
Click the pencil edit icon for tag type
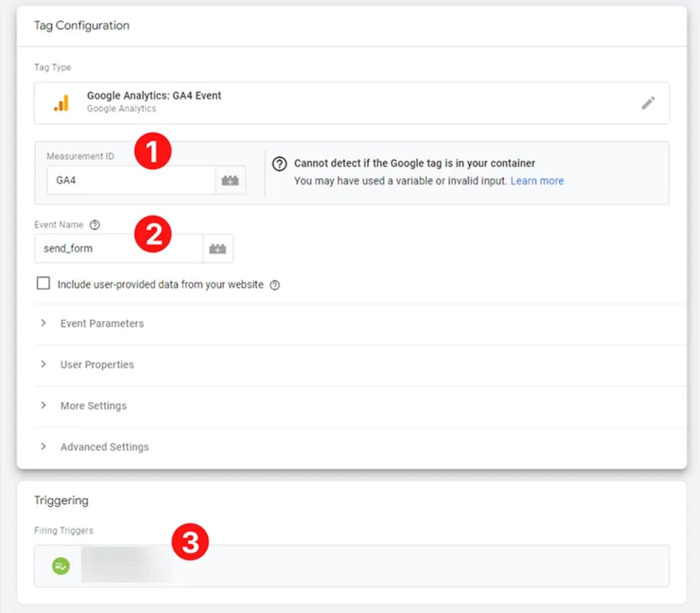point(648,103)
